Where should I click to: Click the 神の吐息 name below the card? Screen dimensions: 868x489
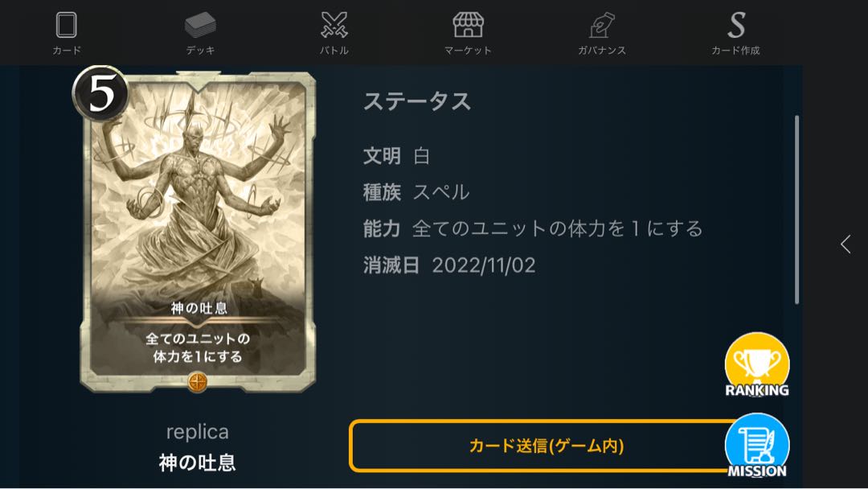198,462
